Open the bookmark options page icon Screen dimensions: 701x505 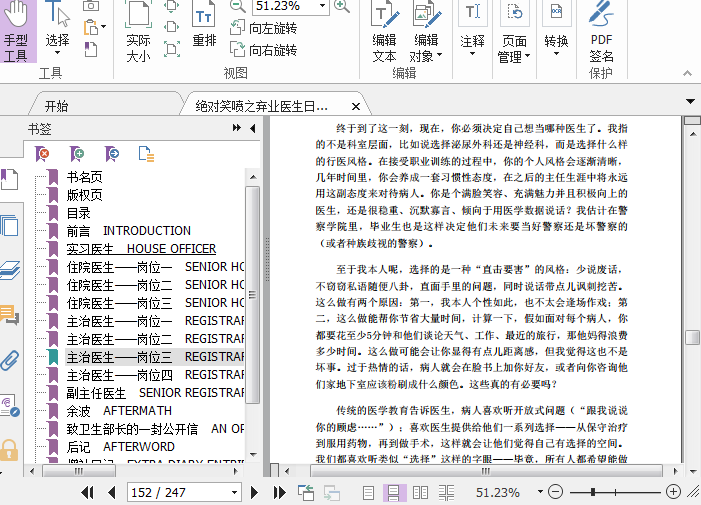[146, 154]
